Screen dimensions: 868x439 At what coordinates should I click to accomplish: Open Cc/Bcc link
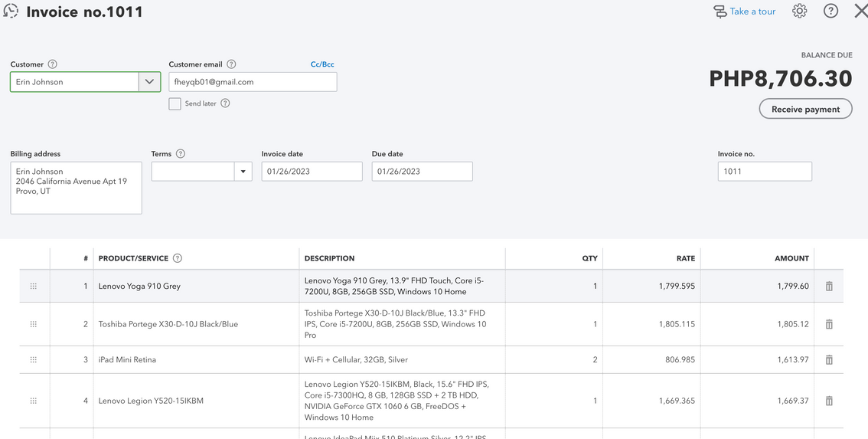tap(322, 64)
